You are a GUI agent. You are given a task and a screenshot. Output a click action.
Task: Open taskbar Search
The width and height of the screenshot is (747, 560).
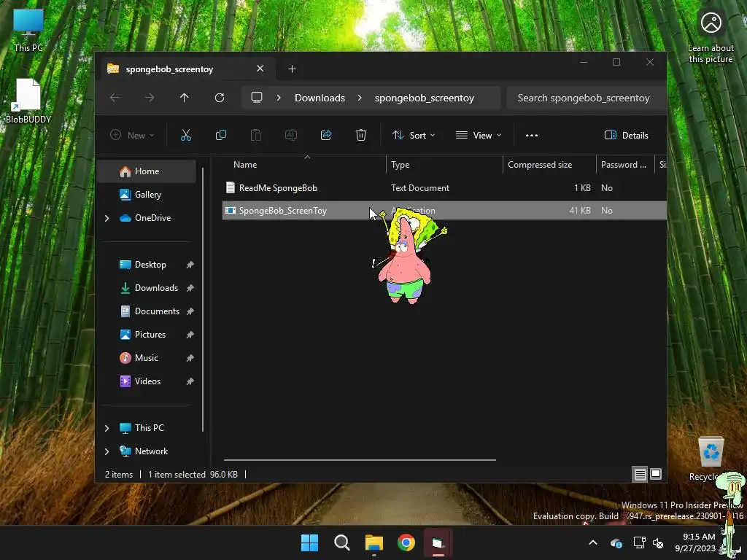[x=341, y=542]
